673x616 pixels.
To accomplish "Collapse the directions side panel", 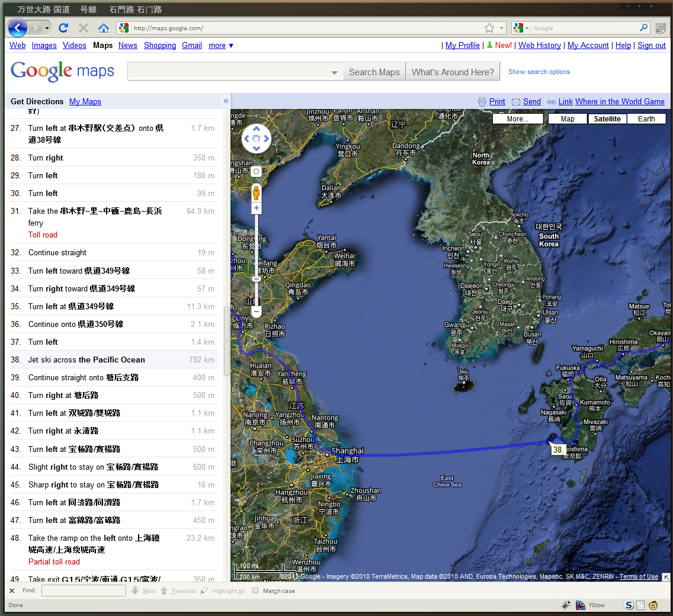I will click(226, 101).
